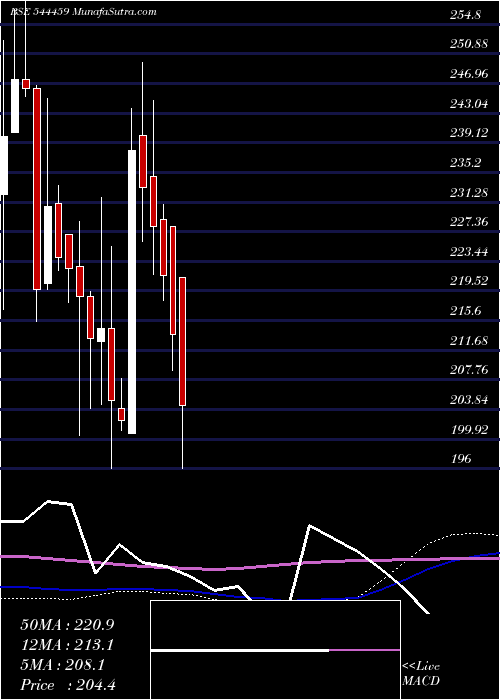This screenshot has width=500, height=700.
Task: Click the 235.2 price axis label
Action: click(x=465, y=162)
